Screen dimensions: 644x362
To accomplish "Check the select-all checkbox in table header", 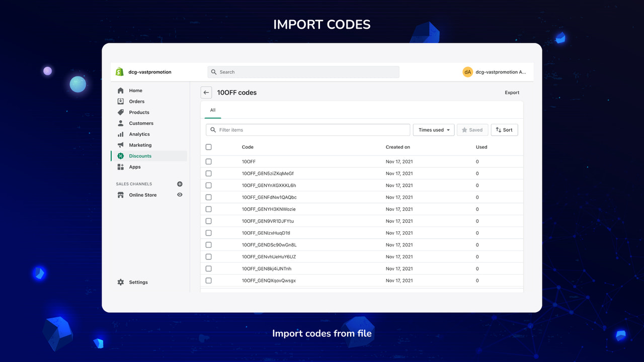I will (209, 147).
